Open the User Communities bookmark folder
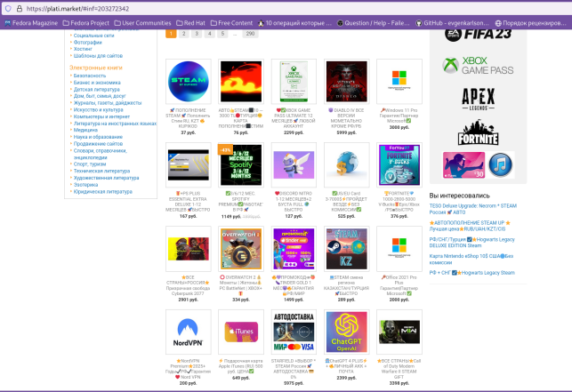 point(142,23)
